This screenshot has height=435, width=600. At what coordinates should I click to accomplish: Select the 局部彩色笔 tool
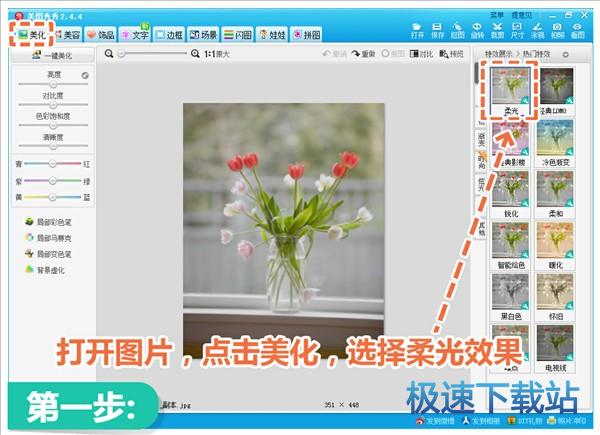point(48,222)
